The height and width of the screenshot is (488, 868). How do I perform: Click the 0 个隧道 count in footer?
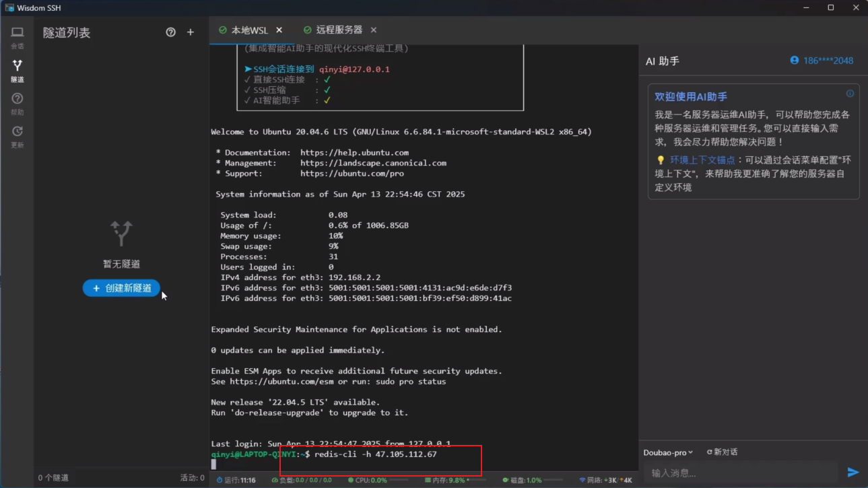click(53, 478)
